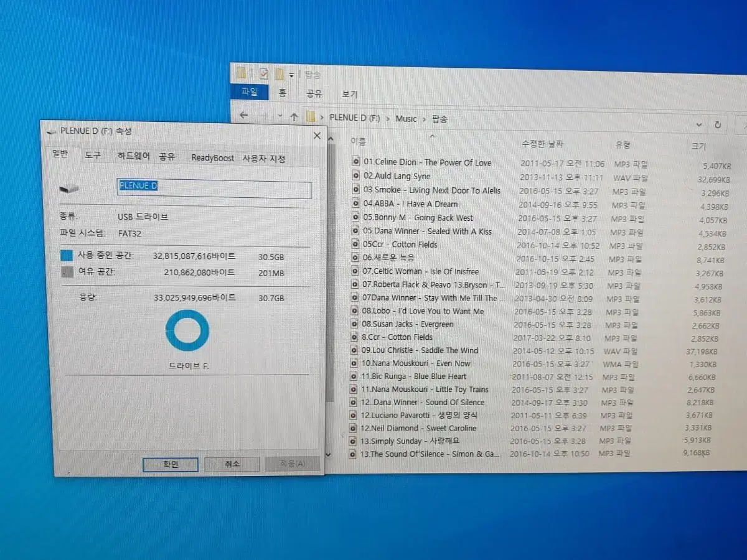Click the file icon of 12.Neil Diamond - Sweet Caroline
This screenshot has height=560, width=747.
(x=354, y=428)
